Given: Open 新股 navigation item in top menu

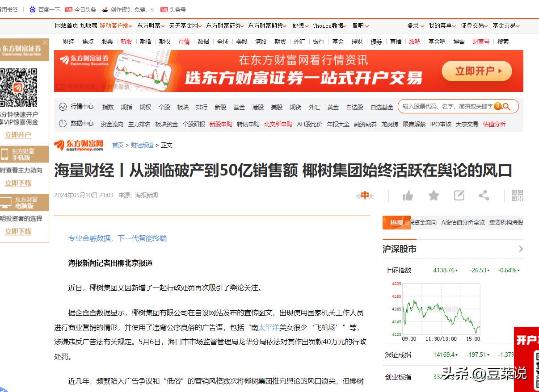Looking at the screenshot, I should pyautogui.click(x=126, y=42).
